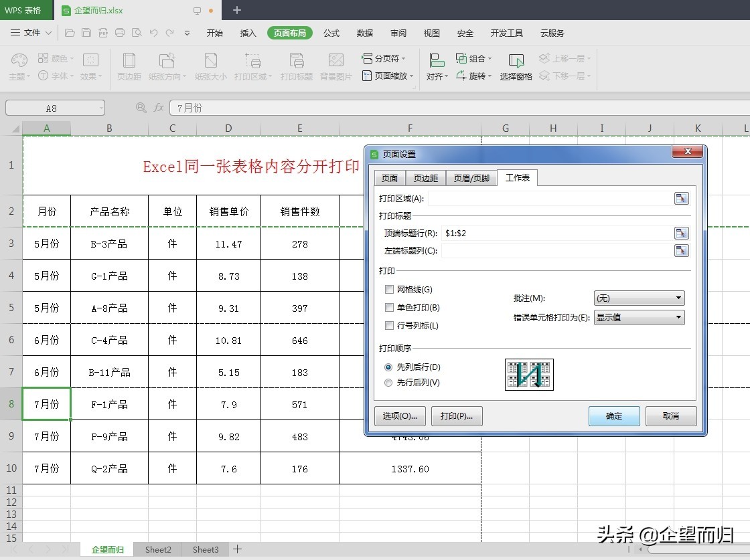Click range picker icon for 顶端标题行
This screenshot has height=560, width=750.
pyautogui.click(x=681, y=233)
